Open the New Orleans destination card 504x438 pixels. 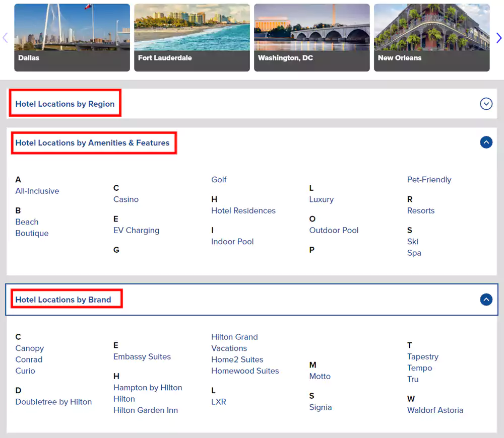pos(432,37)
